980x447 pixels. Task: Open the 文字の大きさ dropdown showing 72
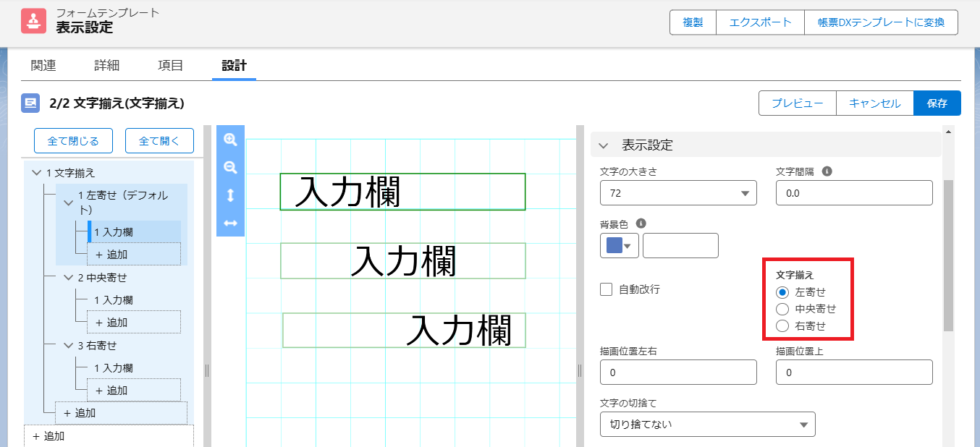(678, 193)
